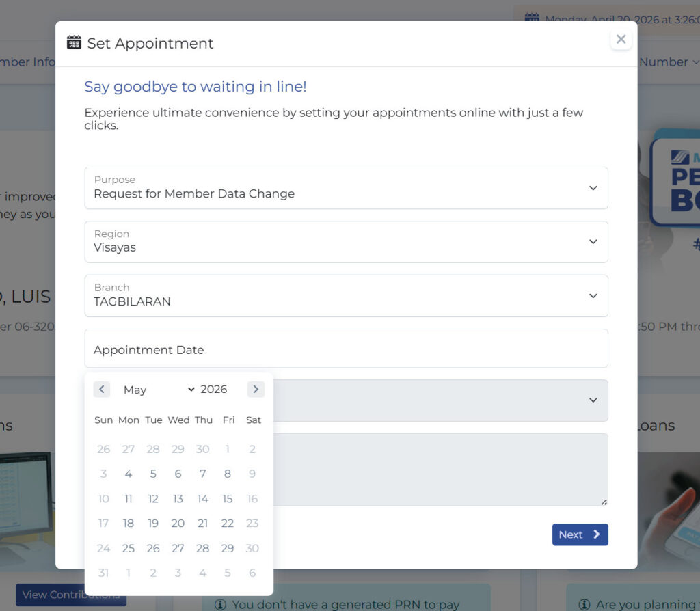Select May 6 in the calendar
700x611 pixels.
[x=178, y=474]
